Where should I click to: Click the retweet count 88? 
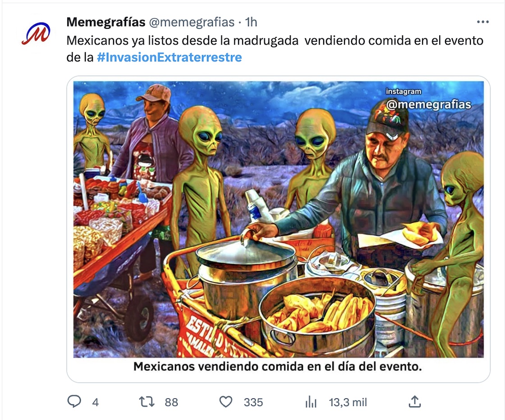(171, 402)
